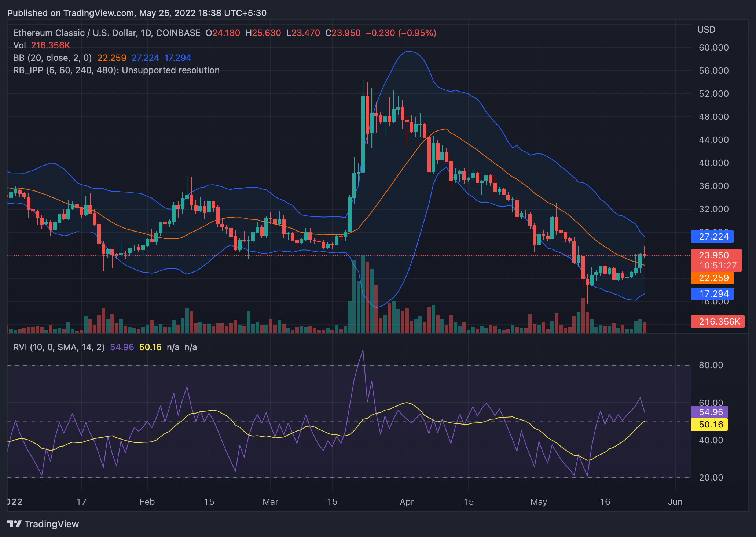
Task: Toggle the blue 27.224 upper band label
Action: pos(712,237)
